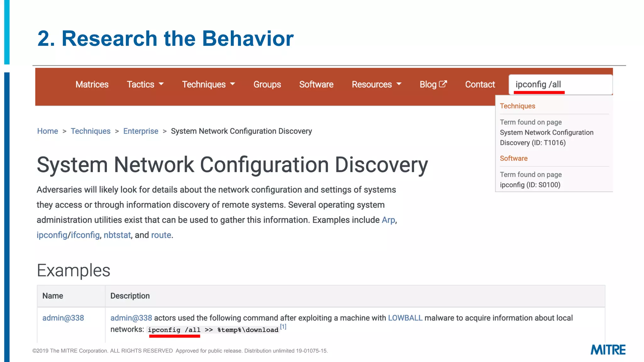Open the Arp link in description
644x362 pixels.
[388, 220]
